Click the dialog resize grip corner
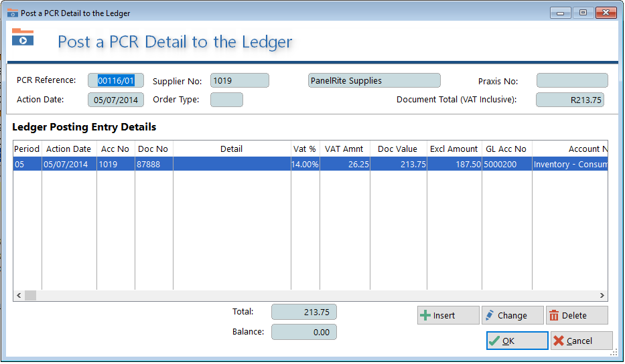625x364 pixels. point(614,353)
